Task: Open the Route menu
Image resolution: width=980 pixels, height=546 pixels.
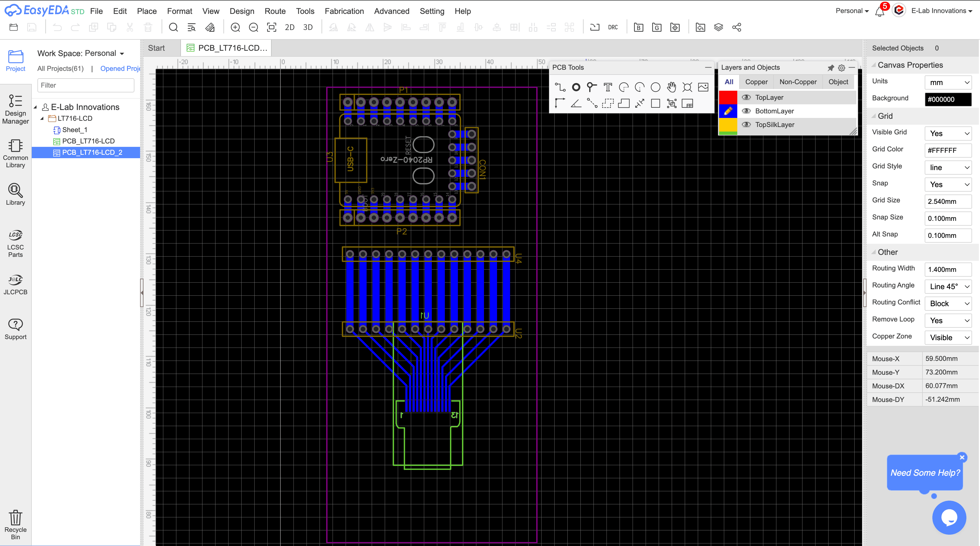Action: tap(275, 11)
